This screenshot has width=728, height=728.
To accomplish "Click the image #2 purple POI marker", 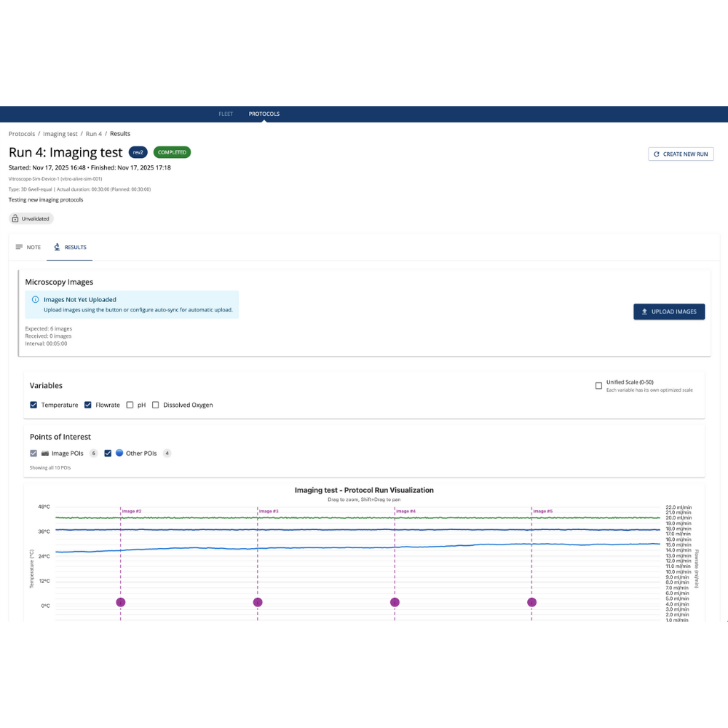I will click(121, 602).
